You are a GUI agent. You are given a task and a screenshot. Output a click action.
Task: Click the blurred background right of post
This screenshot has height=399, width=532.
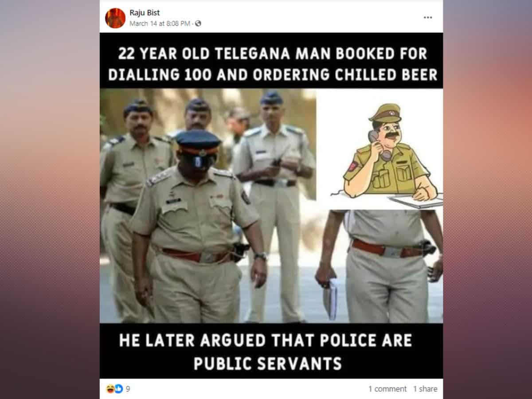pyautogui.click(x=487, y=199)
